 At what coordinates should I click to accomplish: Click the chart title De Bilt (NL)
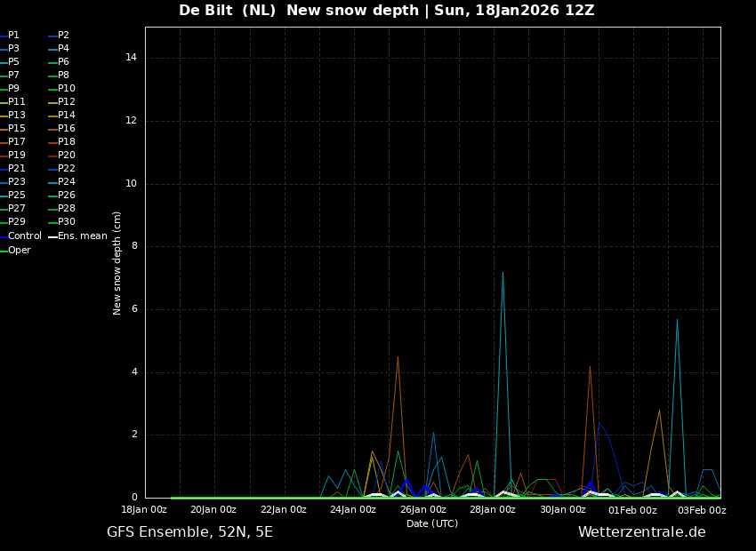pos(227,10)
